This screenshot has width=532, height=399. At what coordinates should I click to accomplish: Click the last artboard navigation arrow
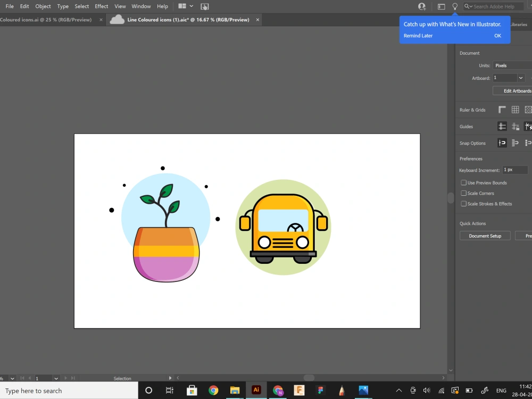(73, 378)
